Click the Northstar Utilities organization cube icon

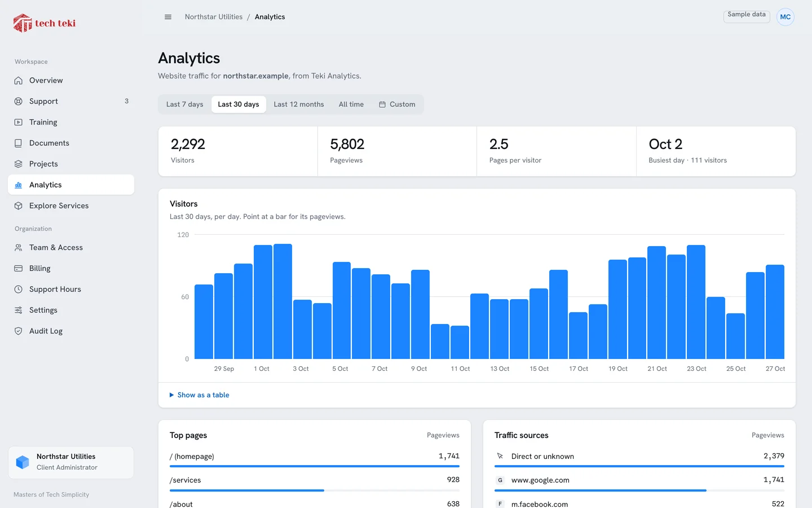pos(23,462)
